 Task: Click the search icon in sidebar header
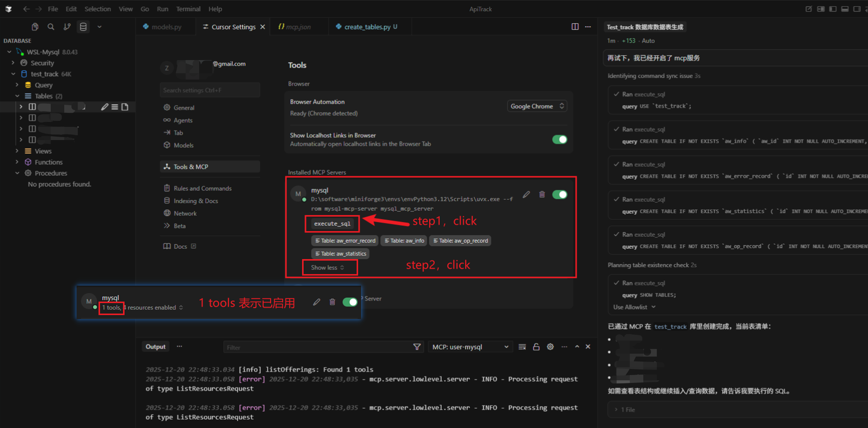(51, 27)
